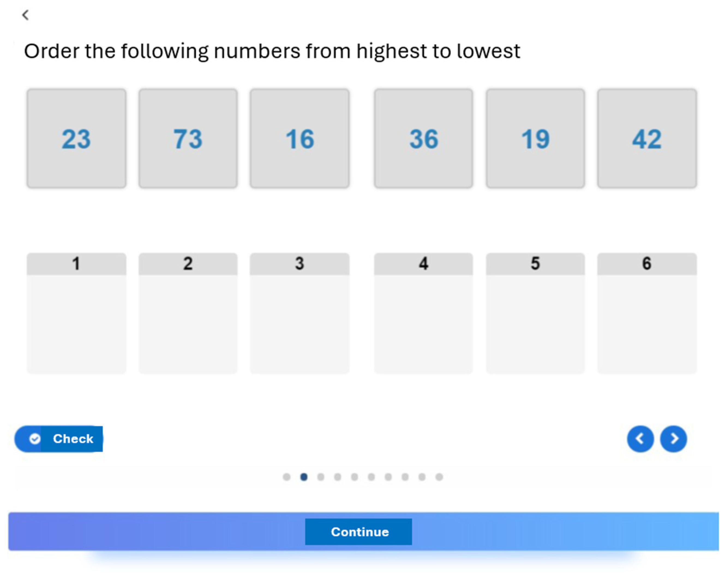Viewport: 728px width, 576px height.
Task: Pick the number card 16
Action: 299,139
